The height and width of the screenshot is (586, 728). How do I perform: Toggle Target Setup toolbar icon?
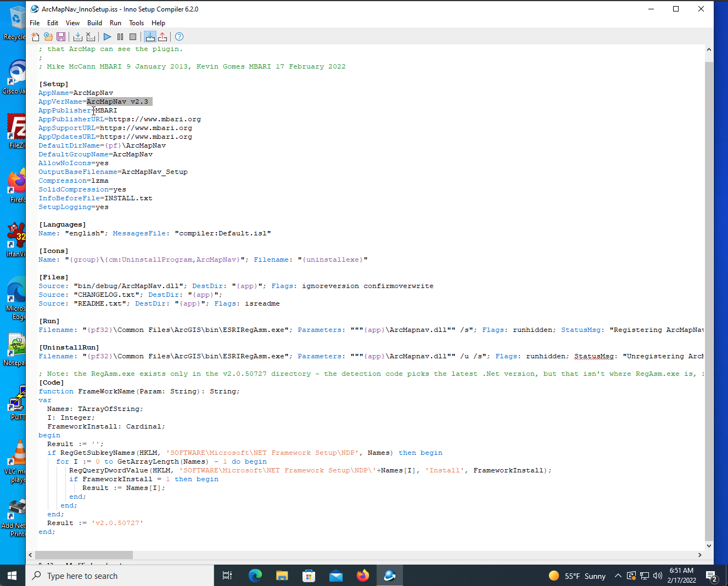(150, 37)
